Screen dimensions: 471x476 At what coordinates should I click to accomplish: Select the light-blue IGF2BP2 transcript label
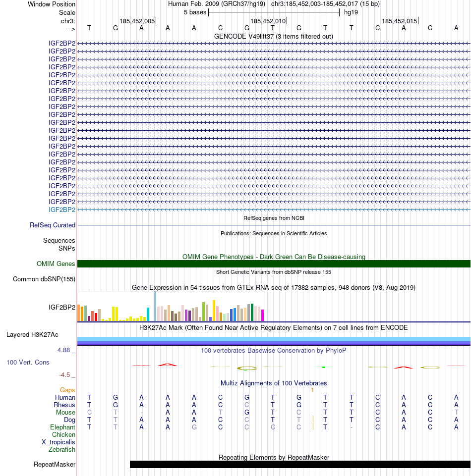click(61, 210)
